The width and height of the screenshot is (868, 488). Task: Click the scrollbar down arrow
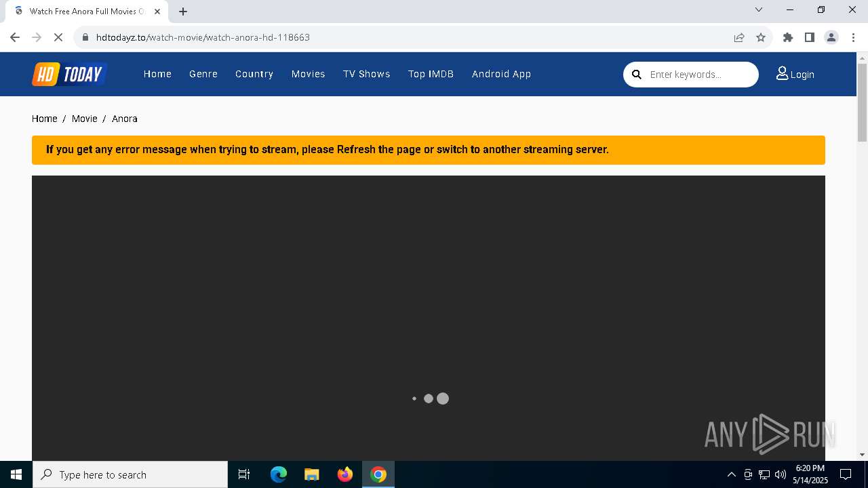pos(862,454)
